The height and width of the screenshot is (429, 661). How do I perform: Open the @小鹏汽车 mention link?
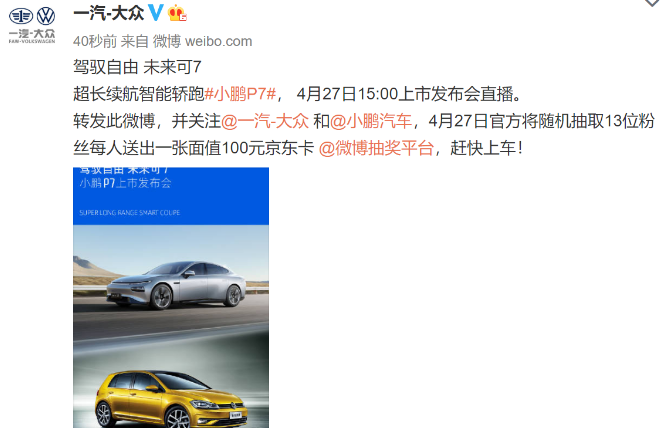tap(371, 121)
